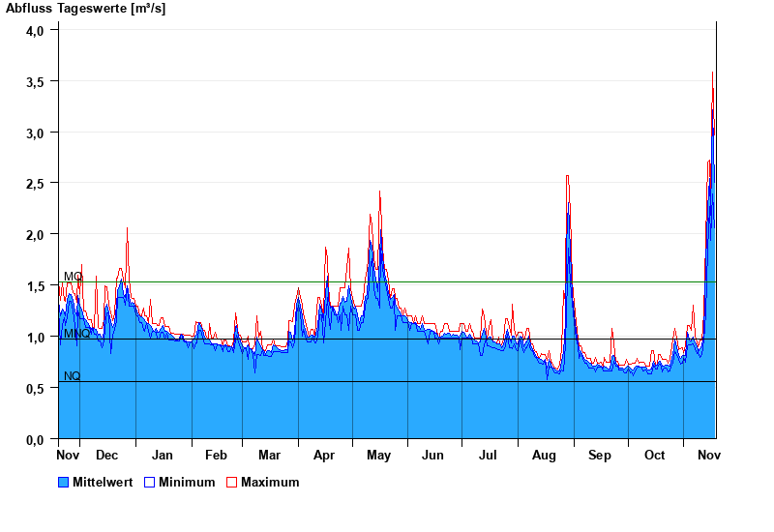Click the 1,5 y-axis tick label
Viewport: 774px width, 532px height.
click(x=35, y=286)
